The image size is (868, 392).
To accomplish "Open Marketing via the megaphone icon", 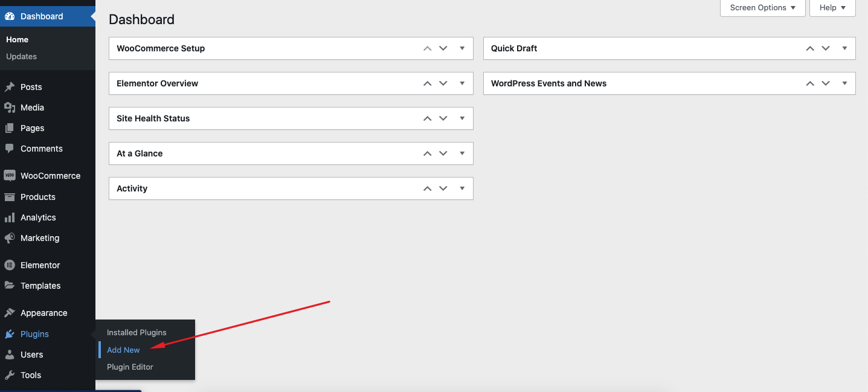I will coord(11,238).
